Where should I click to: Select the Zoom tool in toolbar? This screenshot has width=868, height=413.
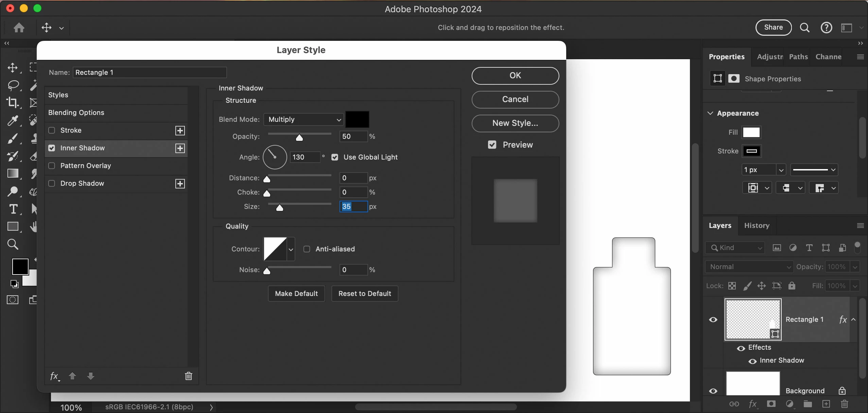coord(13,244)
